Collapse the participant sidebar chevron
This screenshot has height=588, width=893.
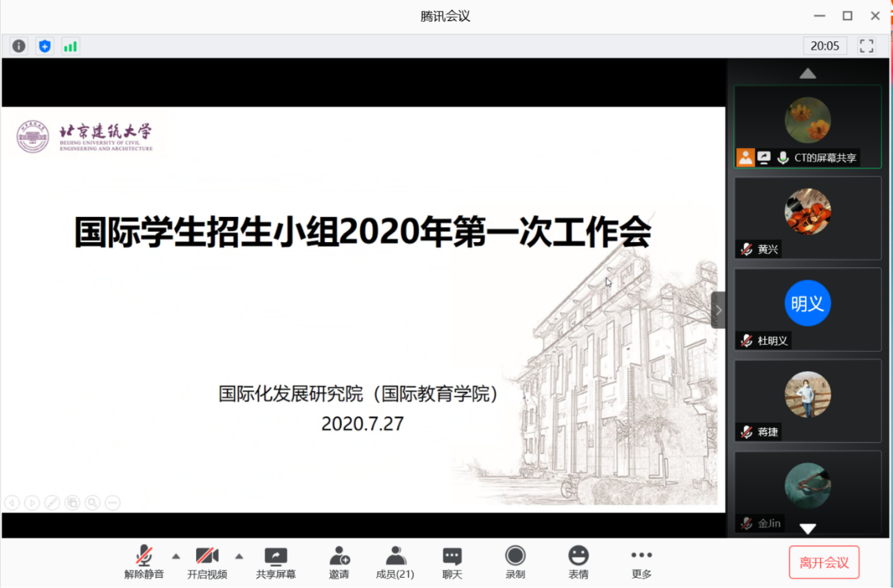point(718,310)
